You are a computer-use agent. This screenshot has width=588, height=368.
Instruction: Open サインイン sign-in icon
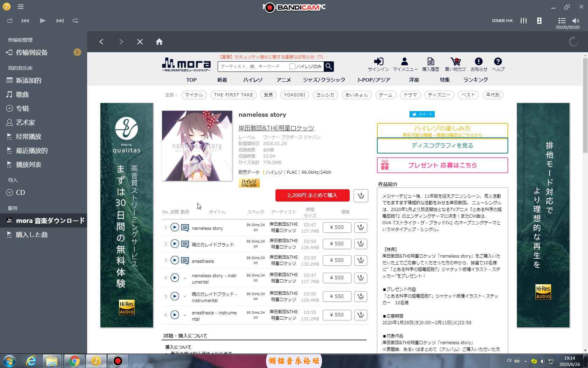click(x=378, y=64)
